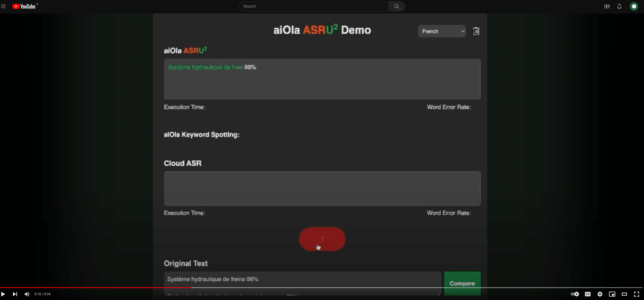Click the YouTube notifications bell icon
The image size is (644, 300).
pyautogui.click(x=619, y=6)
